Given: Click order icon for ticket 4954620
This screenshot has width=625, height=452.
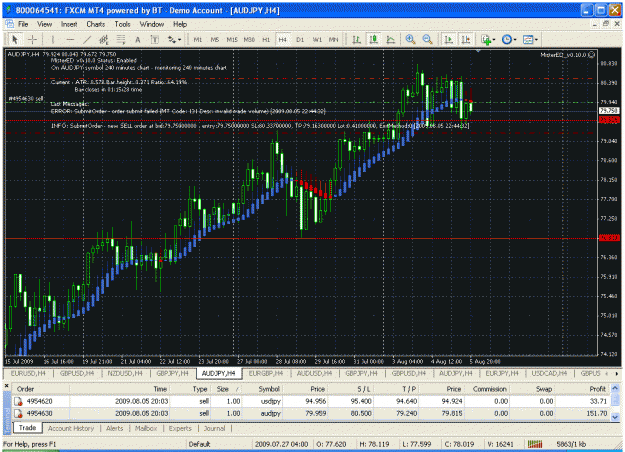Looking at the screenshot, I should (x=18, y=401).
